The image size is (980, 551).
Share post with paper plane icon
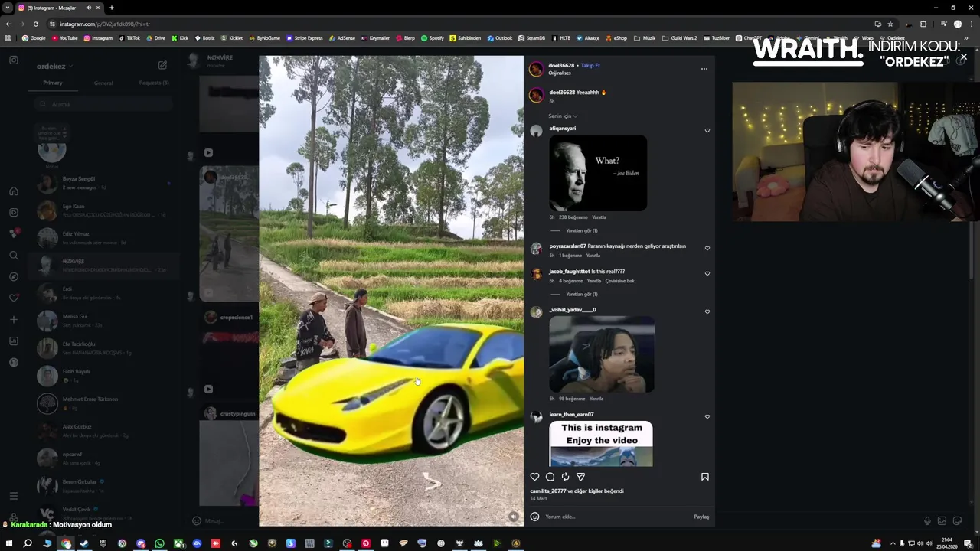tap(580, 477)
